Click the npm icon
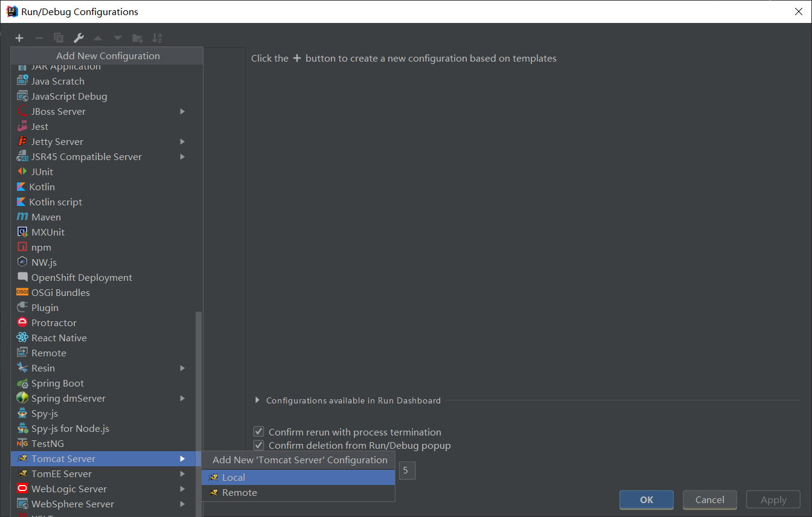Screen dimensions: 812x517 [22, 247]
